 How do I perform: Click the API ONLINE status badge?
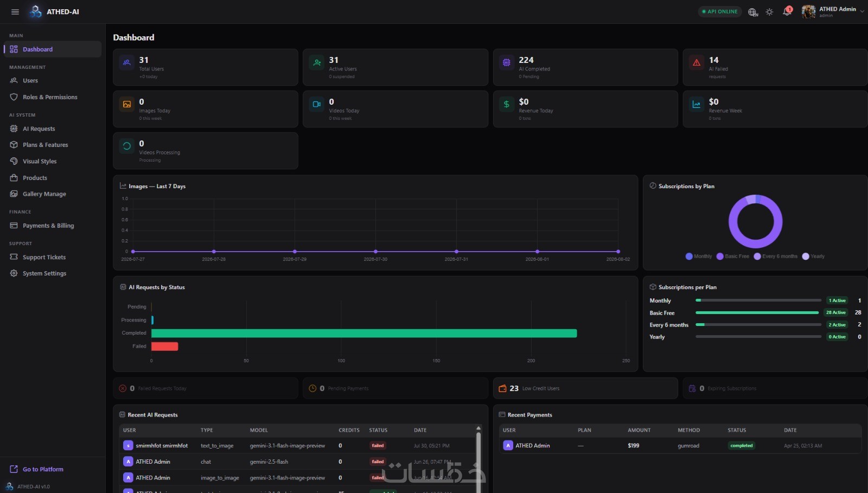720,11
